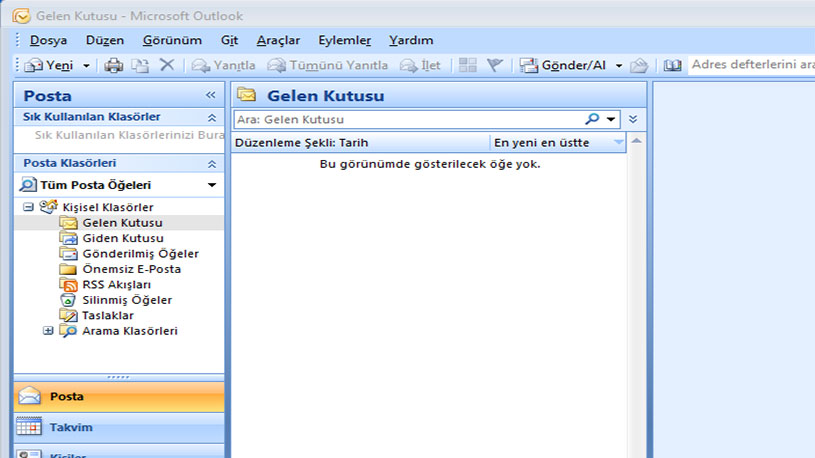This screenshot has width=815, height=458.
Task: Click the Gelen Kutusu header folder icon
Action: (x=246, y=95)
